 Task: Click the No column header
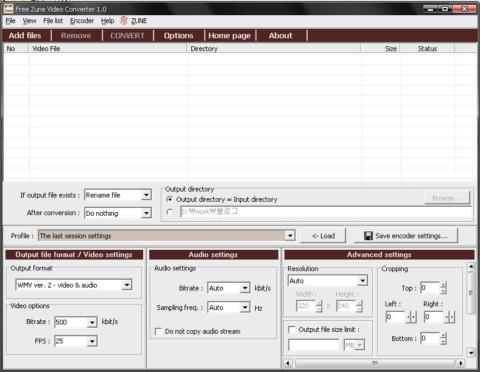click(x=16, y=49)
